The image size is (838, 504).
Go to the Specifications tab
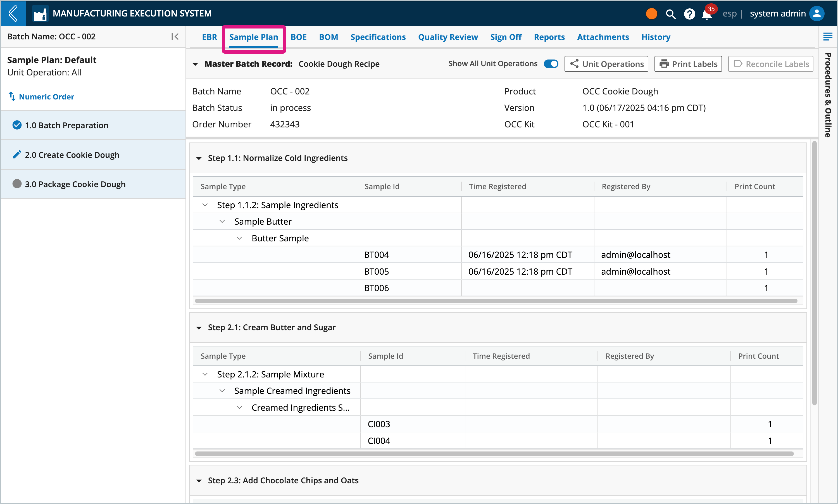tap(378, 37)
